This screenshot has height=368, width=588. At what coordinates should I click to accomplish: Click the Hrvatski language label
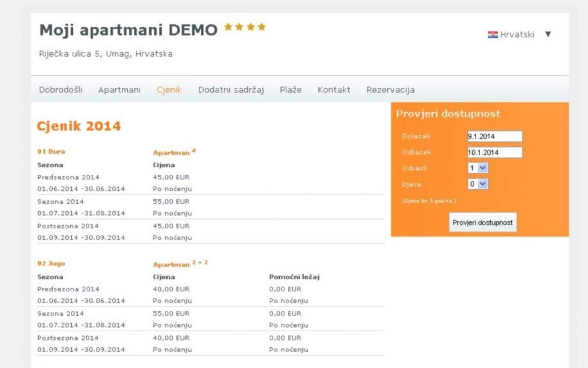[517, 34]
